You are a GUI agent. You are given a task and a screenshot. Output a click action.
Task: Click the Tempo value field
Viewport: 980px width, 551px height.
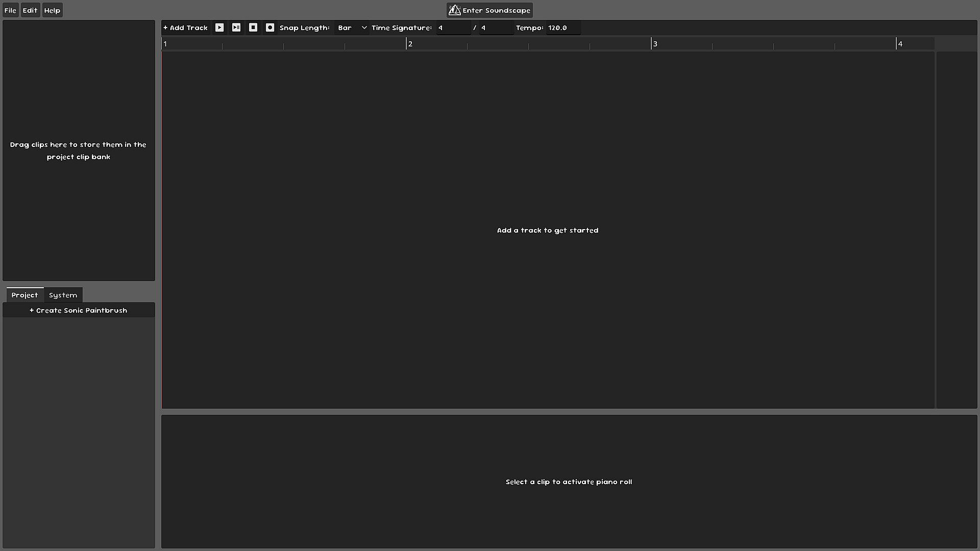click(562, 28)
